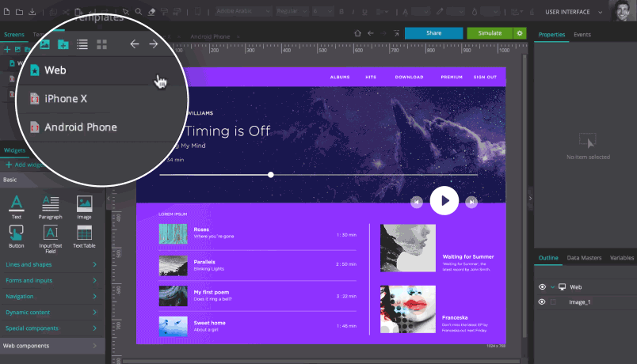The width and height of the screenshot is (637, 364).
Task: Open the Properties tab
Action: tap(551, 35)
